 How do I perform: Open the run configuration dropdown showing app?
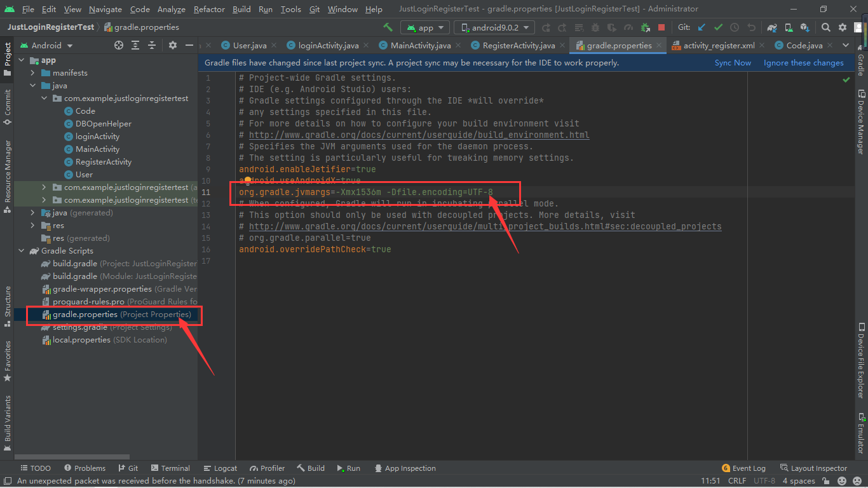click(x=424, y=27)
